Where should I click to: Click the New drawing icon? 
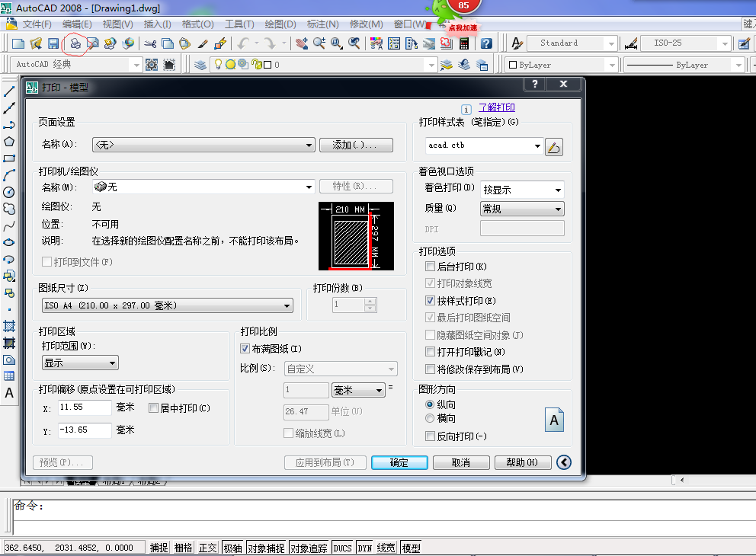[18, 43]
